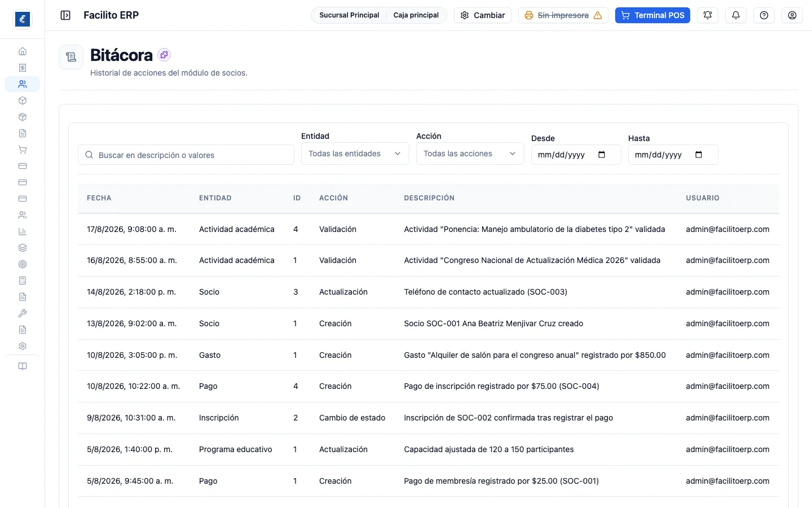The width and height of the screenshot is (812, 508).
Task: Click the "Programa educativo" entity cell
Action: (x=236, y=449)
